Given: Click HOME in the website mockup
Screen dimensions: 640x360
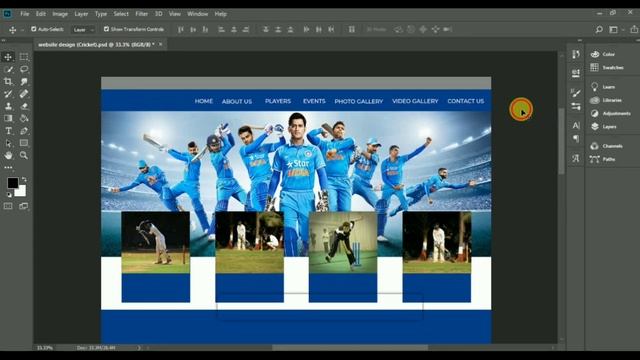Looking at the screenshot, I should (x=204, y=101).
